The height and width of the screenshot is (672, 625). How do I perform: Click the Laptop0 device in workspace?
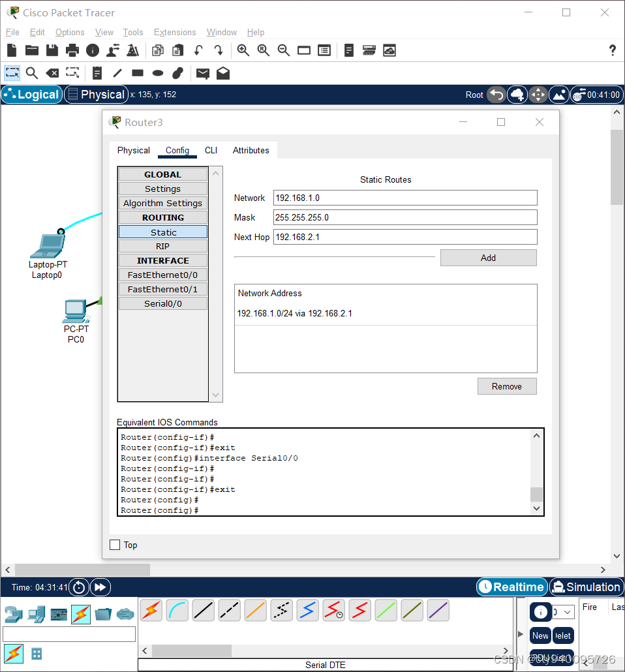click(48, 247)
